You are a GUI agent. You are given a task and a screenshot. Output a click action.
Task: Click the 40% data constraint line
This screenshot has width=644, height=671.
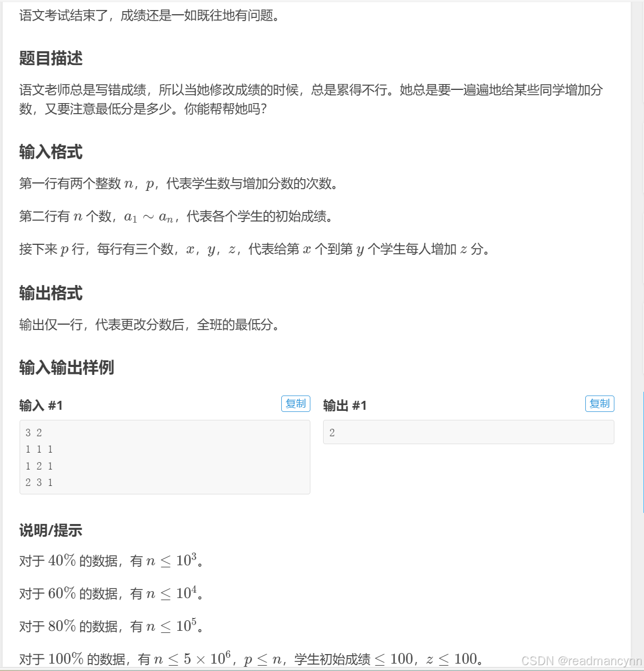coord(112,560)
